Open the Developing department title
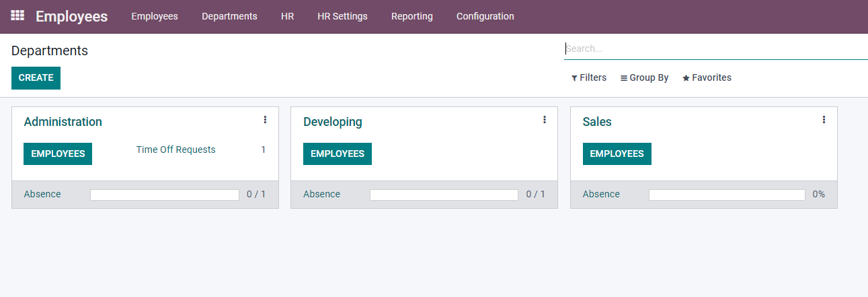Viewport: 868px width, 297px height. pyautogui.click(x=332, y=122)
